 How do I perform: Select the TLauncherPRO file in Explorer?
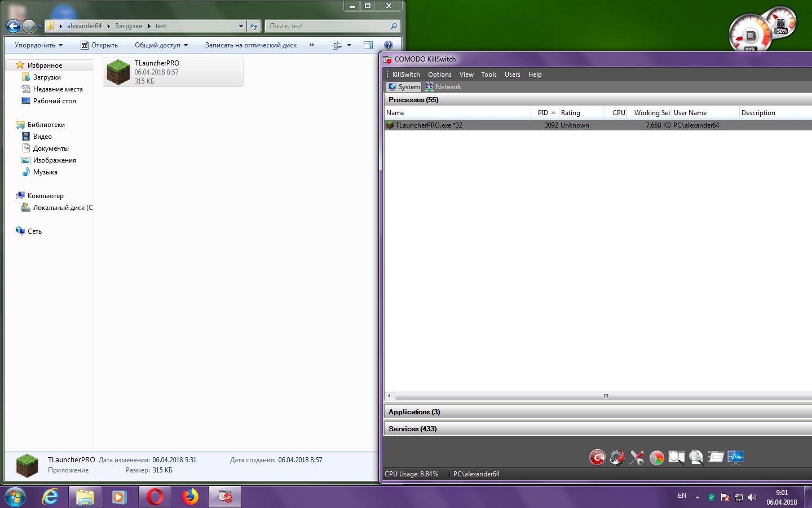coord(173,72)
